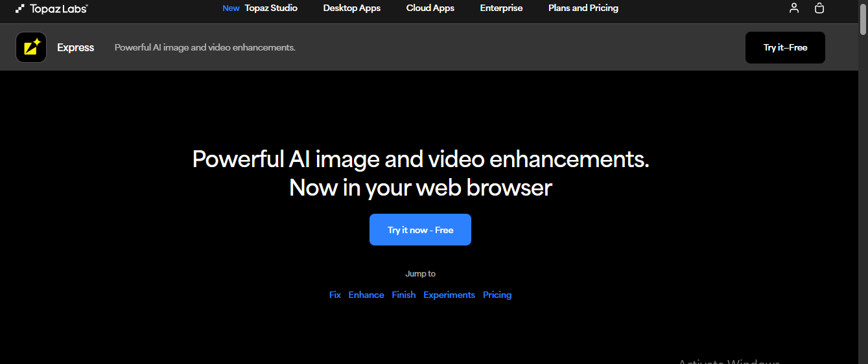Image resolution: width=868 pixels, height=364 pixels.
Task: Jump to the Finish section
Action: [404, 295]
